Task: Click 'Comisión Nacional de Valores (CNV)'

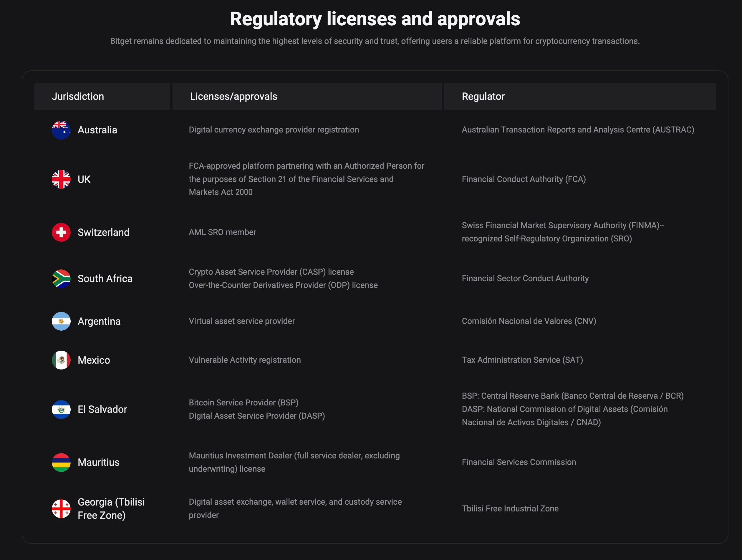Action: coord(529,321)
